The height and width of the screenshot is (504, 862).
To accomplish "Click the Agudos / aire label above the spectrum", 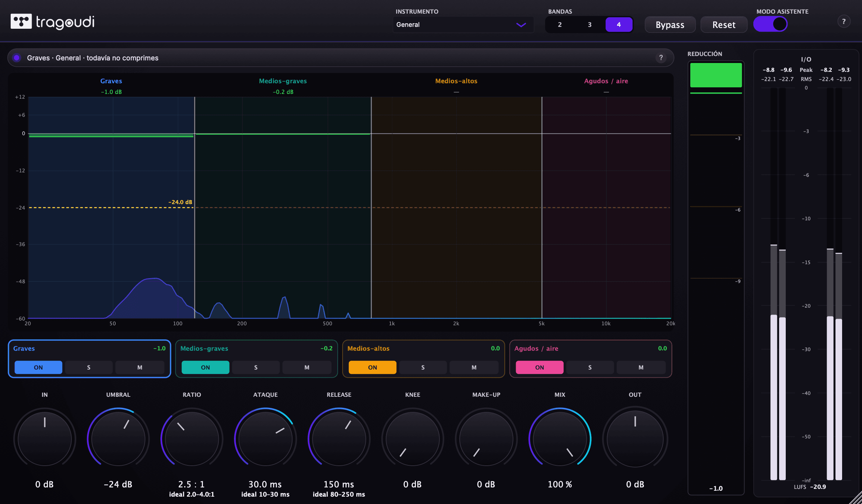I will pyautogui.click(x=606, y=81).
